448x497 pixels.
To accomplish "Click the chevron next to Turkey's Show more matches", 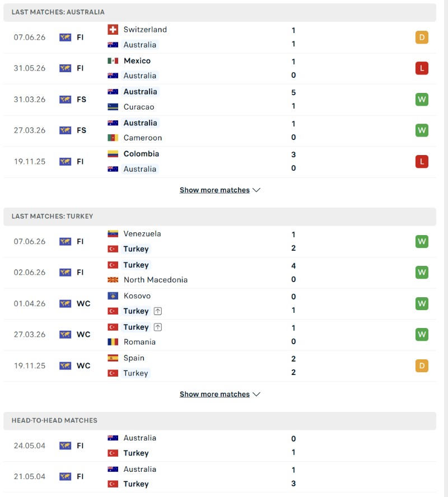I will [x=256, y=394].
